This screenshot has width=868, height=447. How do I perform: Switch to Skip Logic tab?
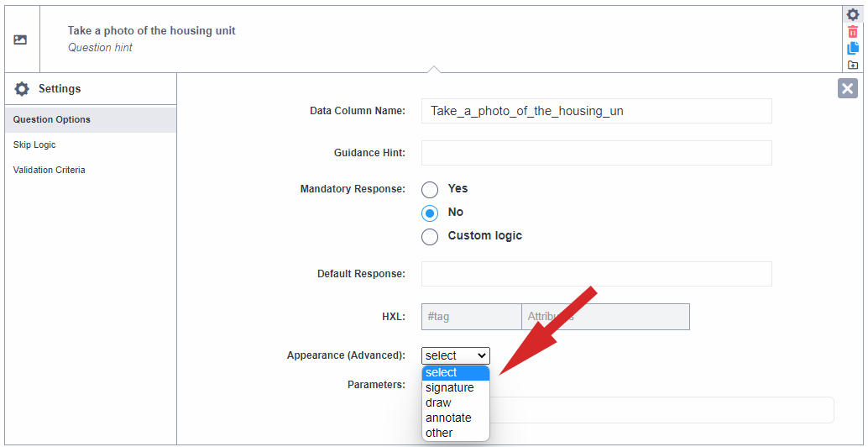click(x=34, y=145)
